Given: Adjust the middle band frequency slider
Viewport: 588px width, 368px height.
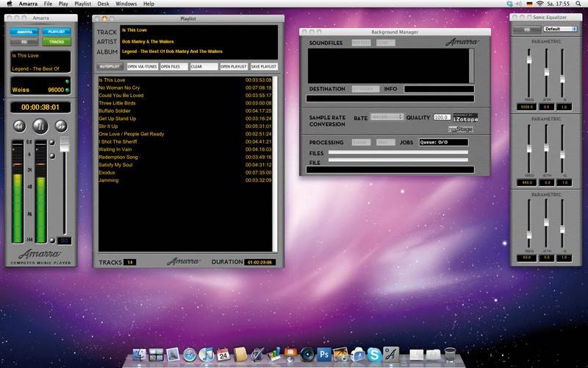Looking at the screenshot, I should 529,149.
